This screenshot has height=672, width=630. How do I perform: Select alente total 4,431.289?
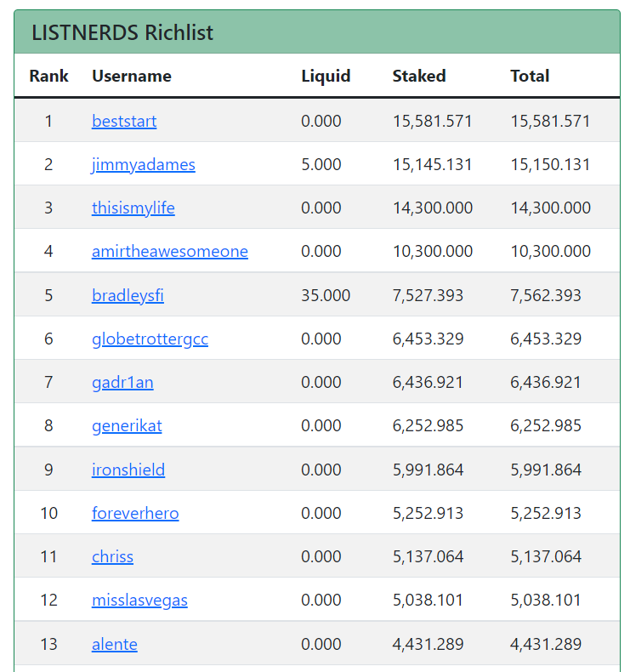click(546, 645)
